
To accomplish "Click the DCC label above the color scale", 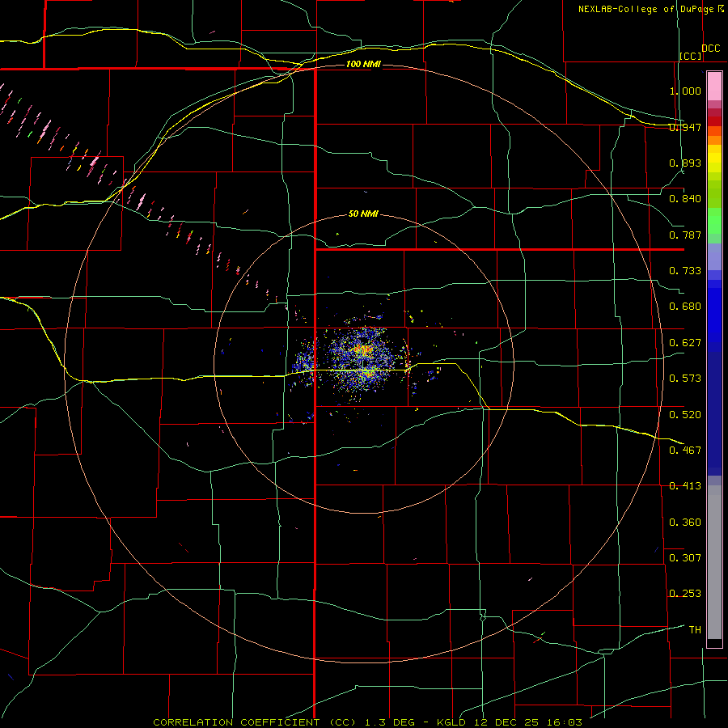I will (710, 49).
